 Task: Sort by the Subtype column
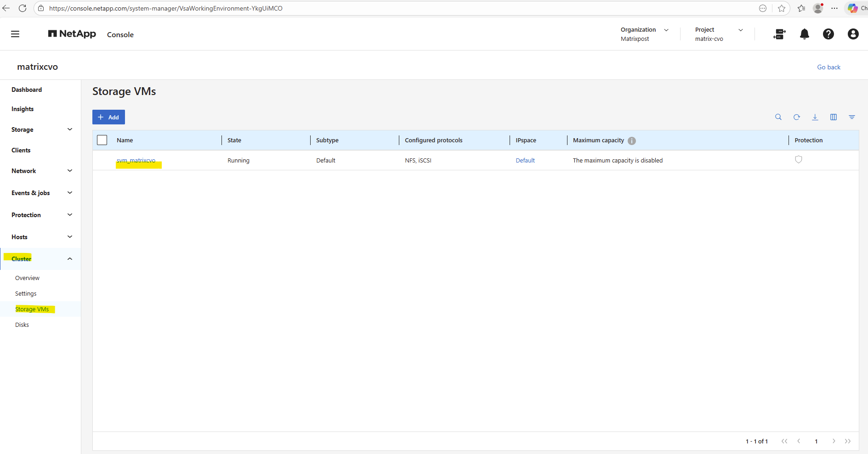[x=327, y=140]
